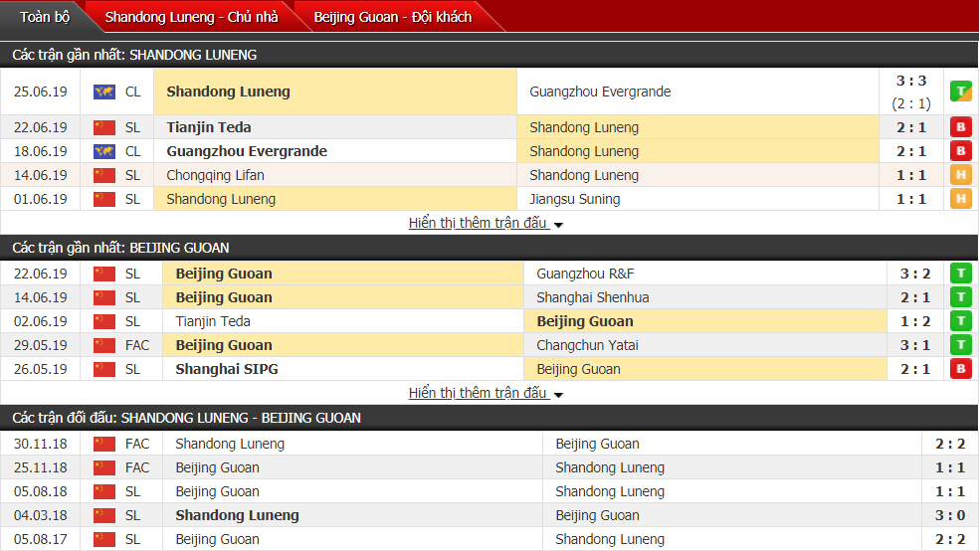Click the China flag in the 30.11.18 row
The height and width of the screenshot is (551, 980).
coord(104,444)
